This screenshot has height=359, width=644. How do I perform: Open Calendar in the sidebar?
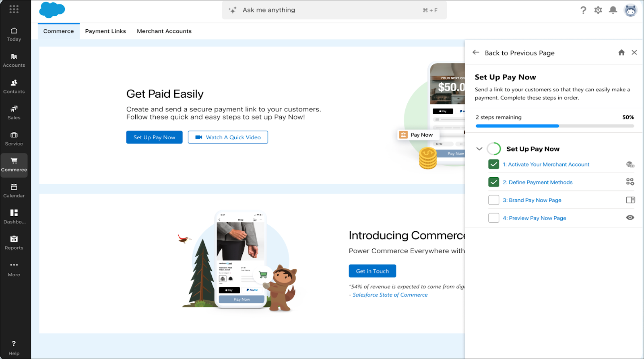click(x=14, y=191)
